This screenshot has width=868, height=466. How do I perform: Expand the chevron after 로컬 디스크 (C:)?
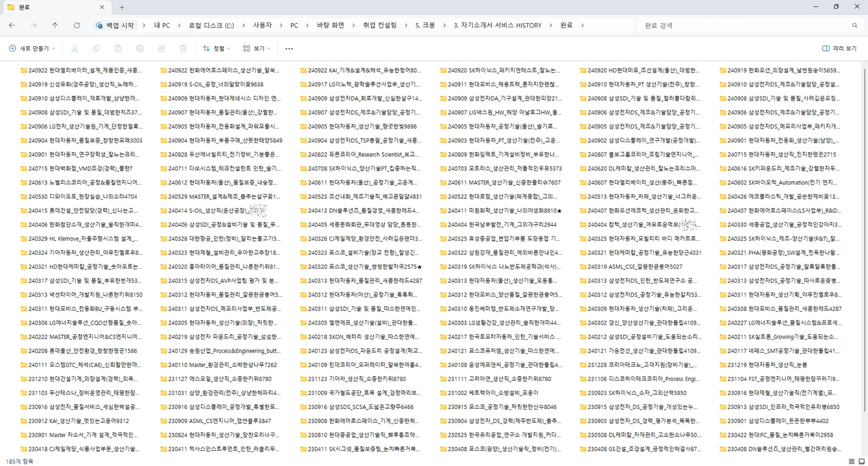pyautogui.click(x=244, y=25)
